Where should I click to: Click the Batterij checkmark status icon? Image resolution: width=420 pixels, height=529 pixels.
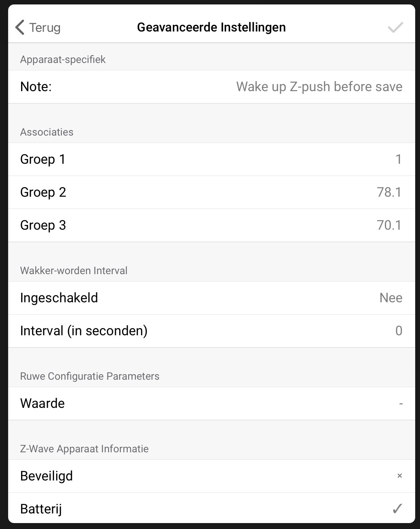coord(397,509)
